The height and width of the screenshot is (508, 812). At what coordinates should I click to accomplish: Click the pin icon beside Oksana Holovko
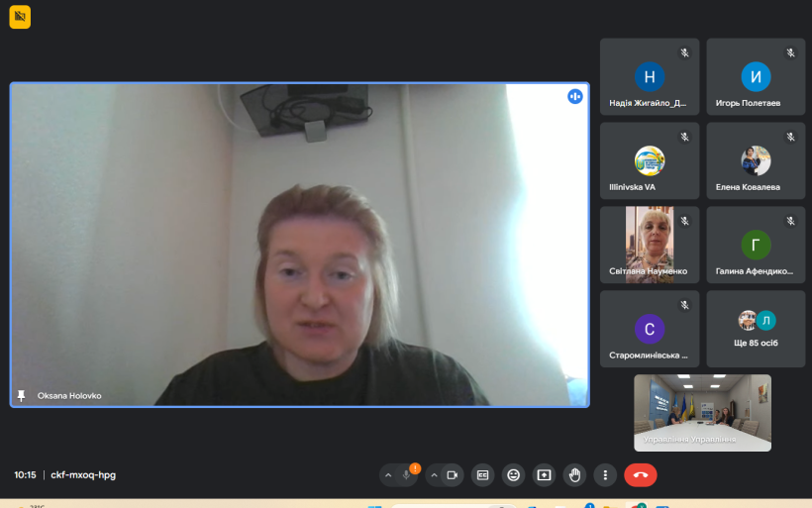[x=22, y=396]
